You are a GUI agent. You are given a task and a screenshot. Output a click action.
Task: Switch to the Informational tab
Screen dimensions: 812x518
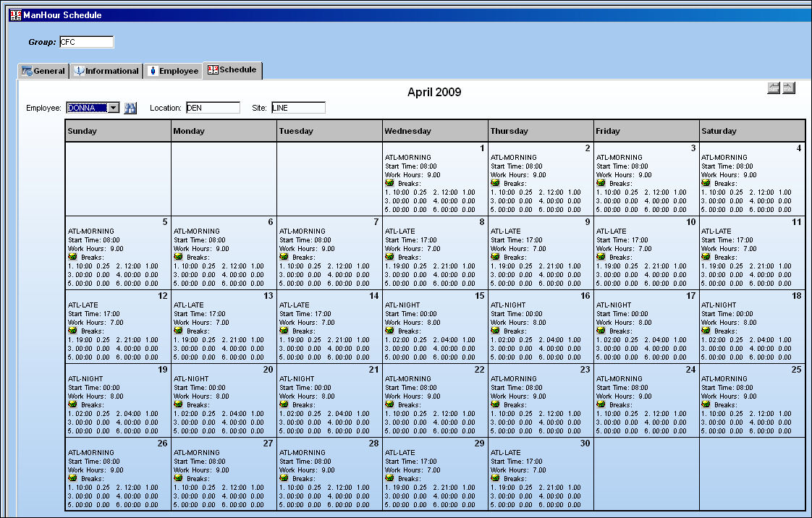[x=106, y=71]
